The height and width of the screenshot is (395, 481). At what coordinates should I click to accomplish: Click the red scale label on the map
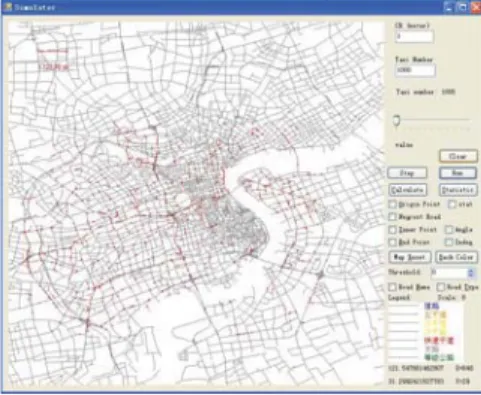54,67
